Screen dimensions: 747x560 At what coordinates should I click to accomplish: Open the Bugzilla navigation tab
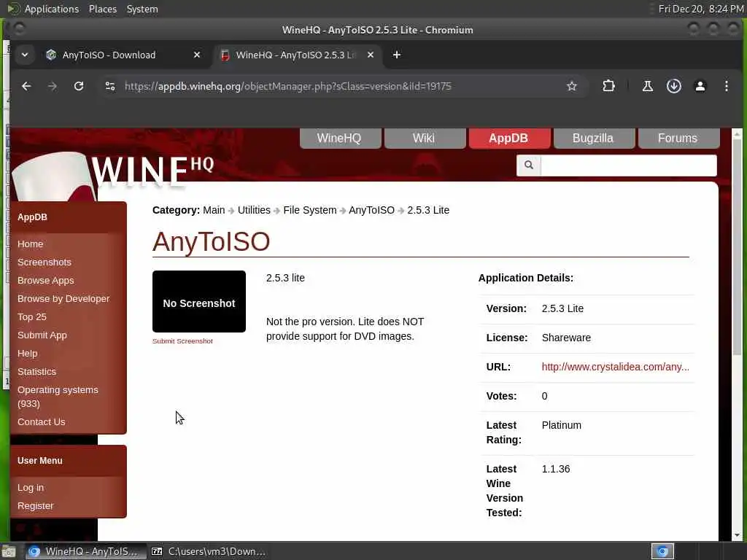(x=593, y=138)
